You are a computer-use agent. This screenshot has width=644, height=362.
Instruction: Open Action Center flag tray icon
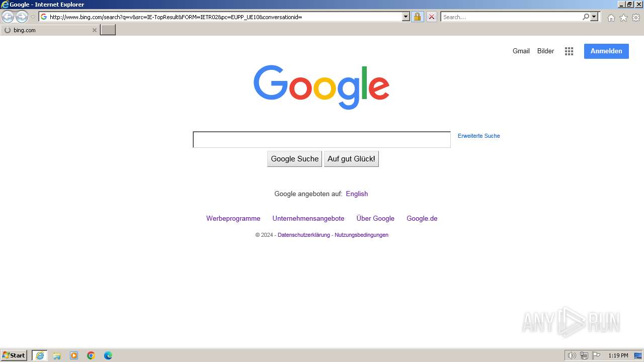pos(596,355)
